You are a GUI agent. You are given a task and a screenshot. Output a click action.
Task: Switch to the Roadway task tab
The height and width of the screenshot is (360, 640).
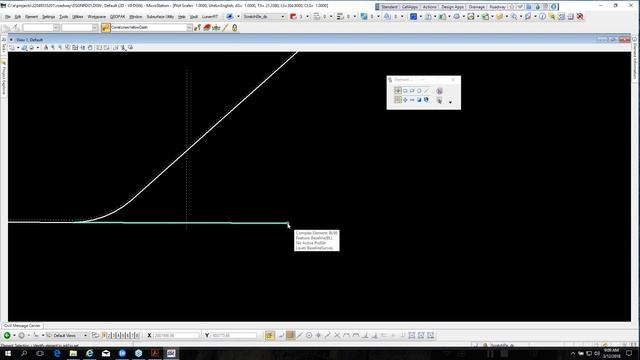497,7
